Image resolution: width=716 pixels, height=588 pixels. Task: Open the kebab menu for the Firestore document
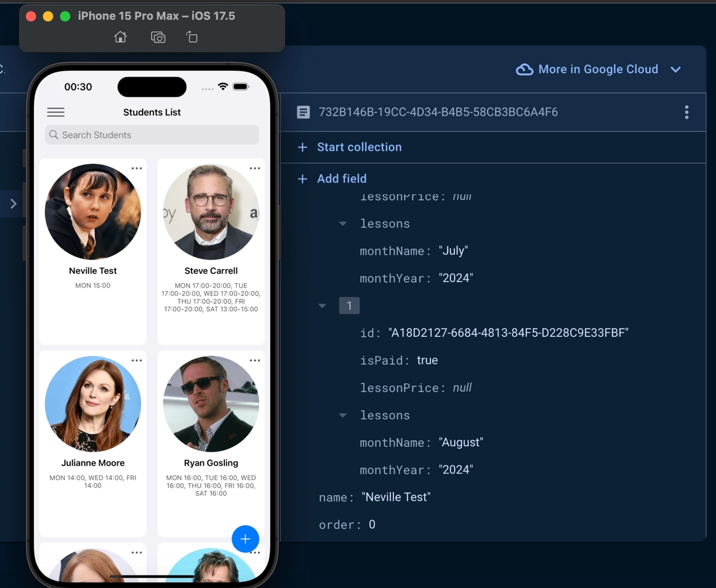click(687, 112)
